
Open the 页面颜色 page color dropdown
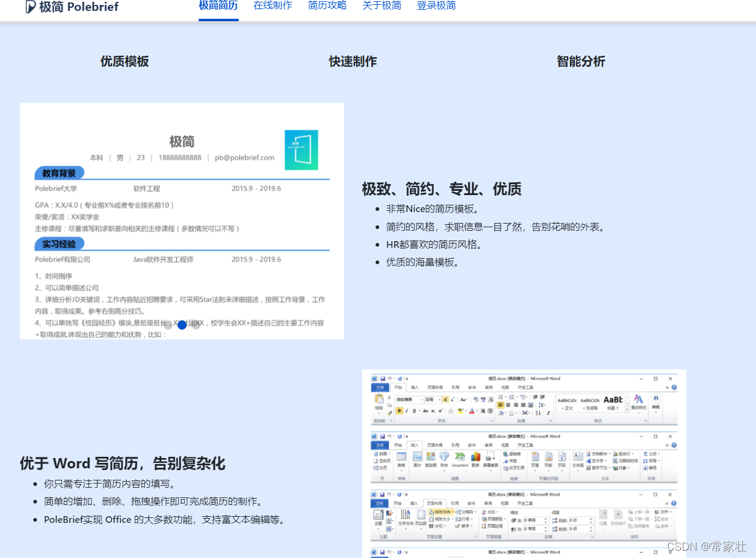[494, 519]
